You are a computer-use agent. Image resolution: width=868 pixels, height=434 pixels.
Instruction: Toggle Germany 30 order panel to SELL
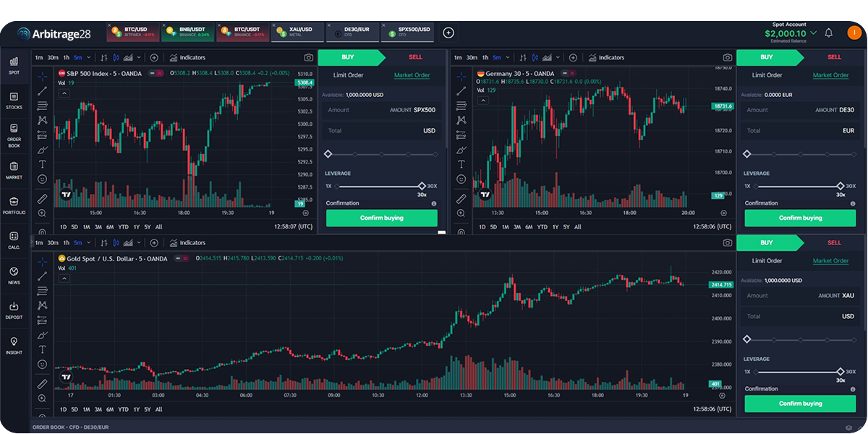834,57
